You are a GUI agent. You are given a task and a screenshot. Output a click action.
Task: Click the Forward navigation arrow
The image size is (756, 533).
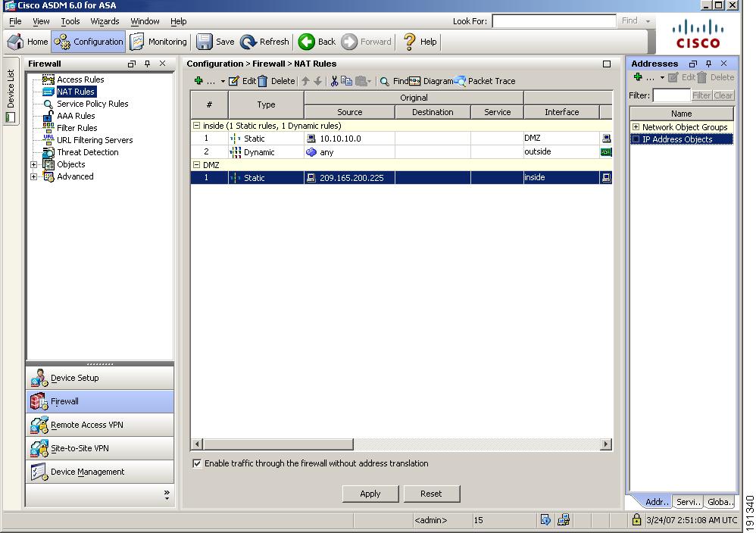(367, 42)
